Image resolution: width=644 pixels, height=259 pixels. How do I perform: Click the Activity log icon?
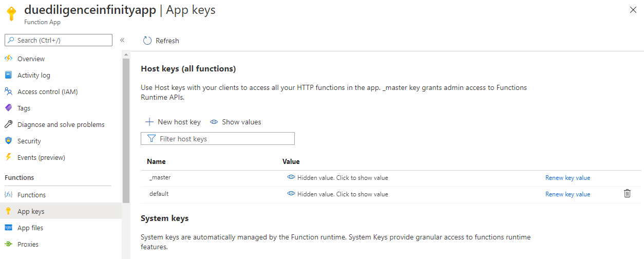click(x=8, y=75)
